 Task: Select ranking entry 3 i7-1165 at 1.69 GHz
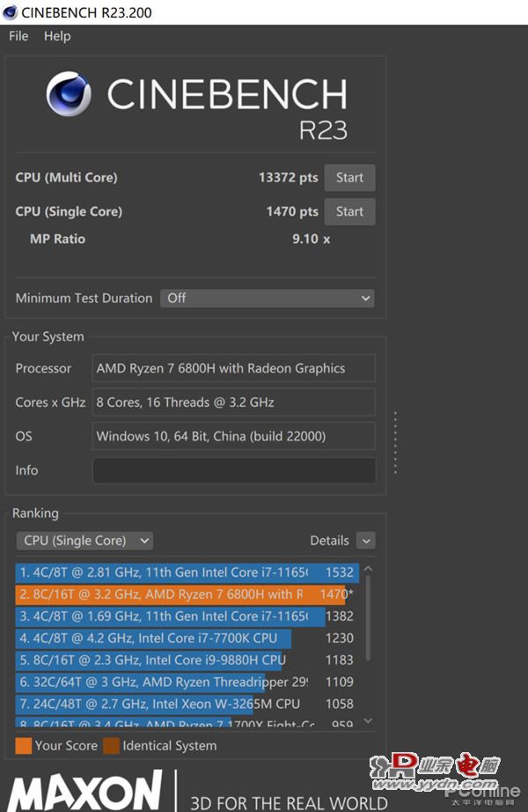coord(187,616)
